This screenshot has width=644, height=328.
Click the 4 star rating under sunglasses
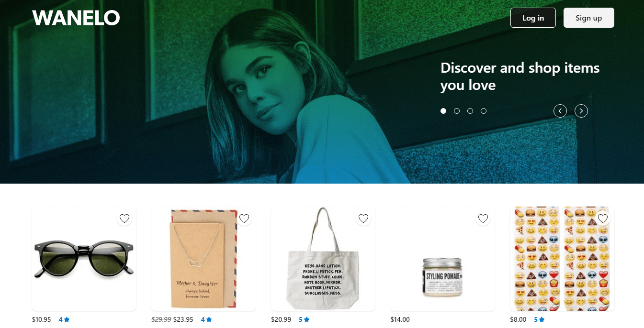coord(64,319)
